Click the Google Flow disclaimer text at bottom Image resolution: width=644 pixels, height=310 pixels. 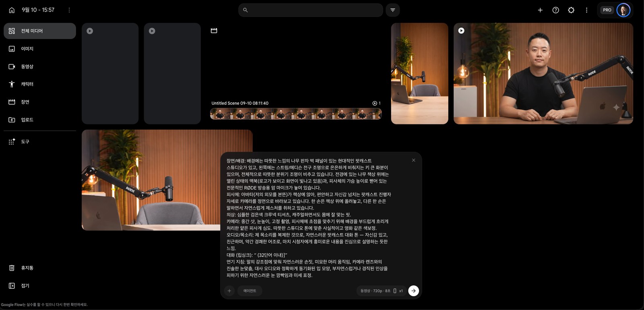[44, 305]
